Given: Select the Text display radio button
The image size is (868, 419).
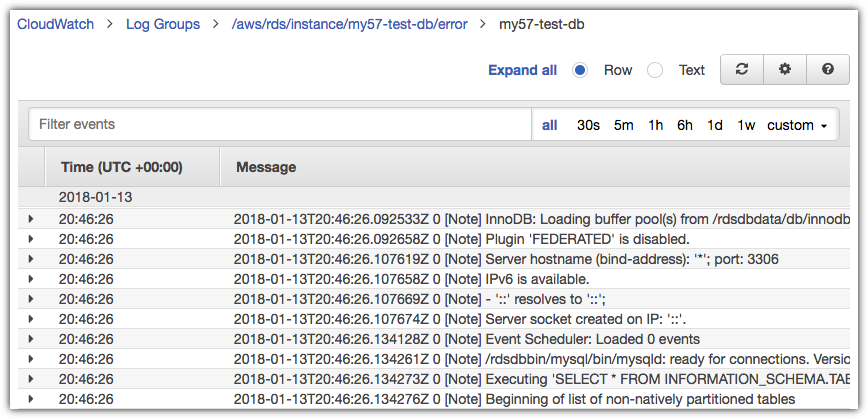Looking at the screenshot, I should [655, 70].
